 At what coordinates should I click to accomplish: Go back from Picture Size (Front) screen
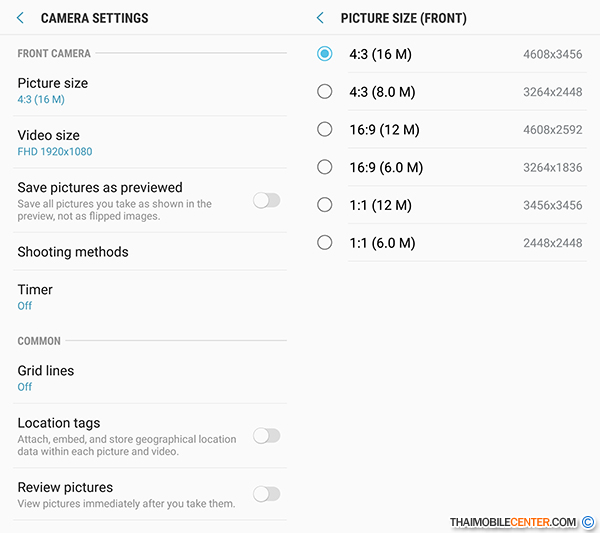click(x=320, y=18)
